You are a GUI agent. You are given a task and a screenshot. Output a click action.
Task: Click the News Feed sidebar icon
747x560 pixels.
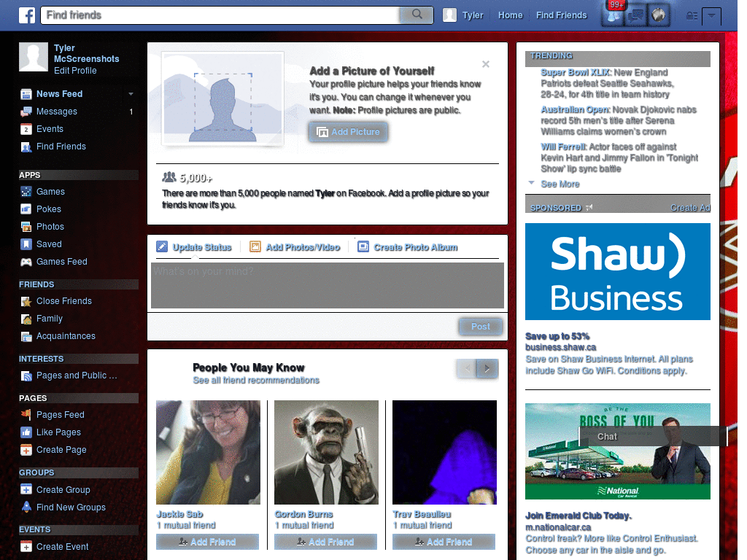click(x=26, y=94)
